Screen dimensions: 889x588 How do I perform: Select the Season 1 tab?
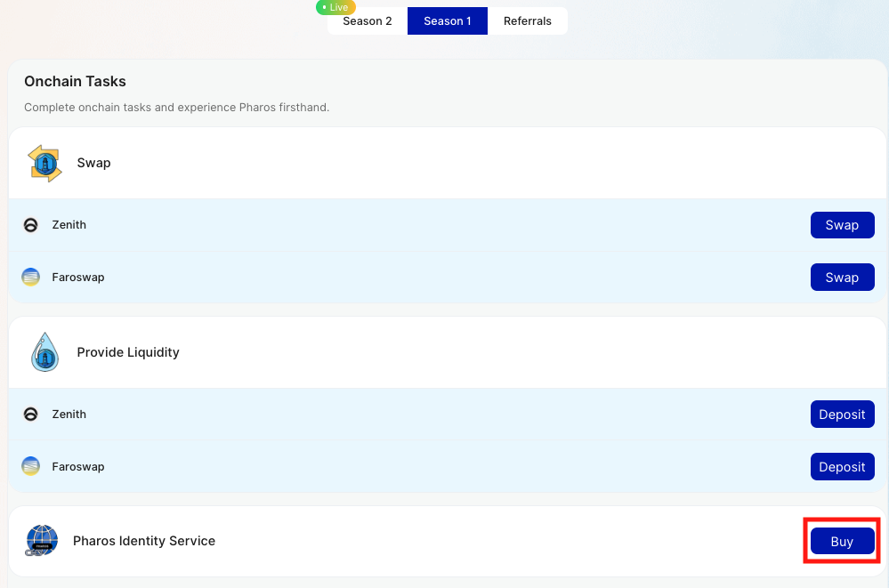[447, 21]
